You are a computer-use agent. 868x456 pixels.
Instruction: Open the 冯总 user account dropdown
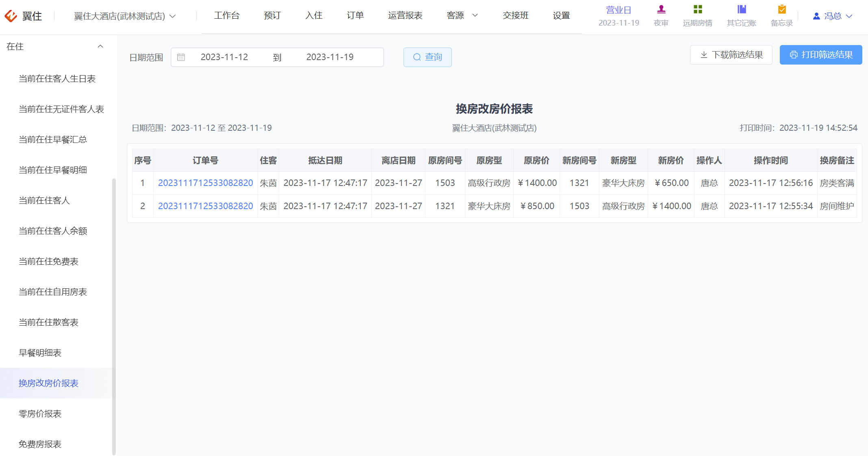tap(833, 16)
